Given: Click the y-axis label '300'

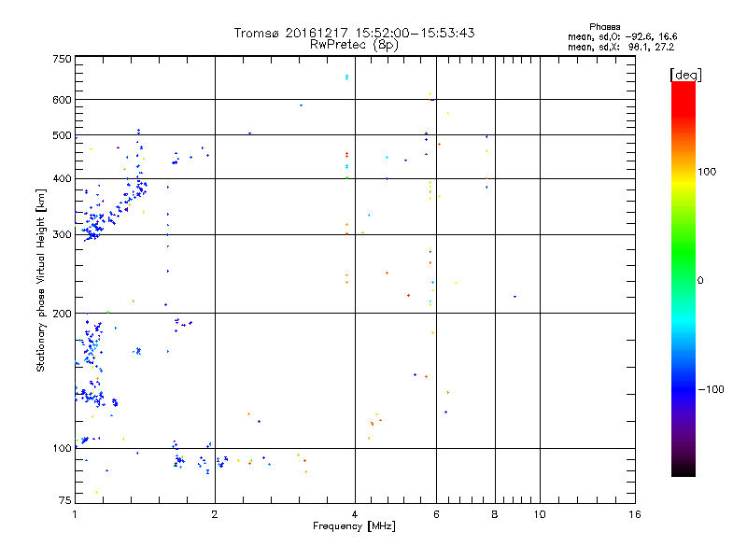Looking at the screenshot, I should (62, 234).
